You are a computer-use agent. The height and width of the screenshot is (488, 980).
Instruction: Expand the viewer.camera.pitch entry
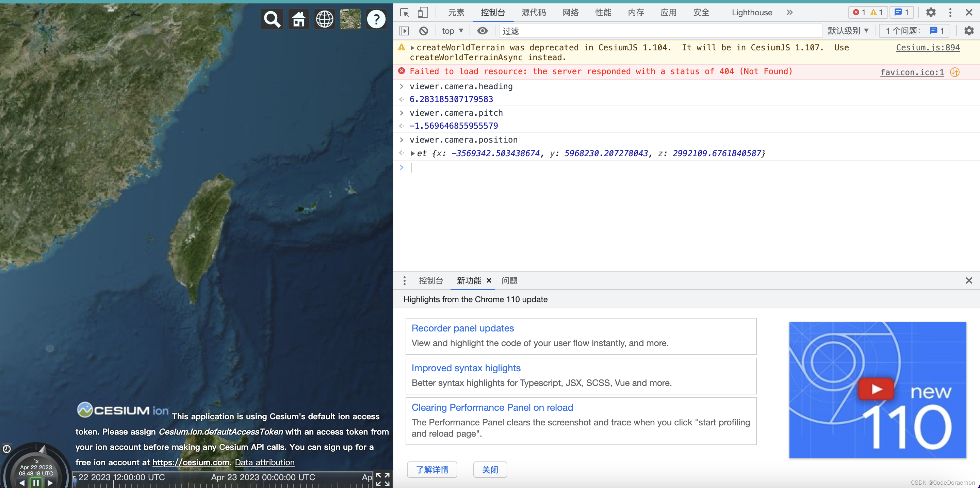[401, 112]
